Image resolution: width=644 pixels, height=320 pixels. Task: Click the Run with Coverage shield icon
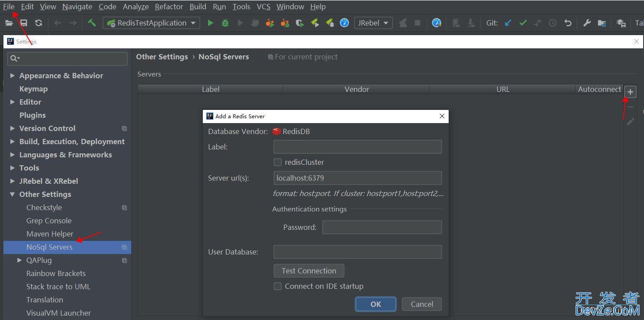pyautogui.click(x=300, y=23)
